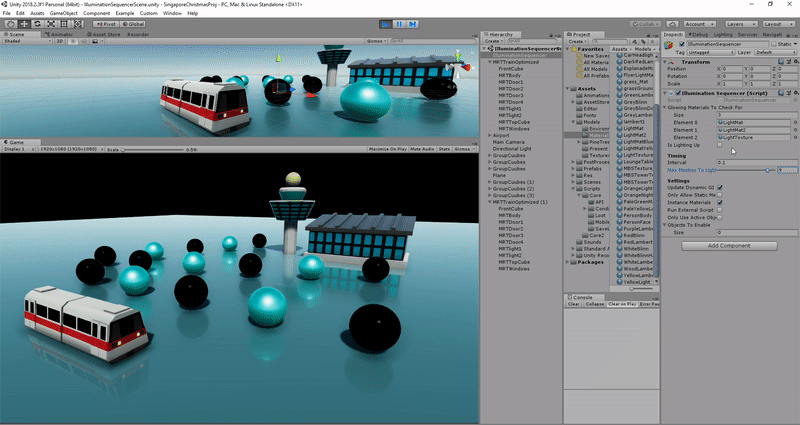Image resolution: width=800 pixels, height=425 pixels.
Task: Open the Tag Untagged dropdown
Action: click(711, 52)
